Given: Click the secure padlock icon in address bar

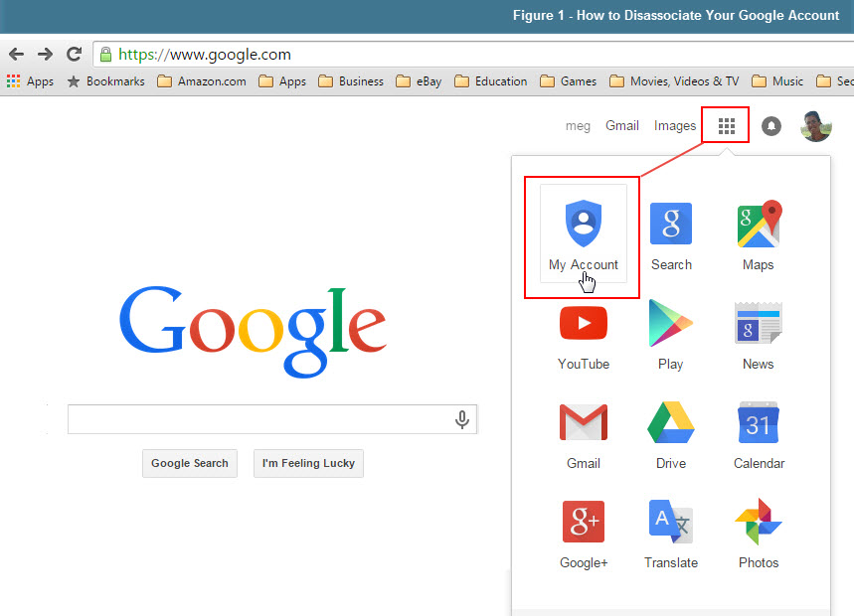Looking at the screenshot, I should pos(105,55).
